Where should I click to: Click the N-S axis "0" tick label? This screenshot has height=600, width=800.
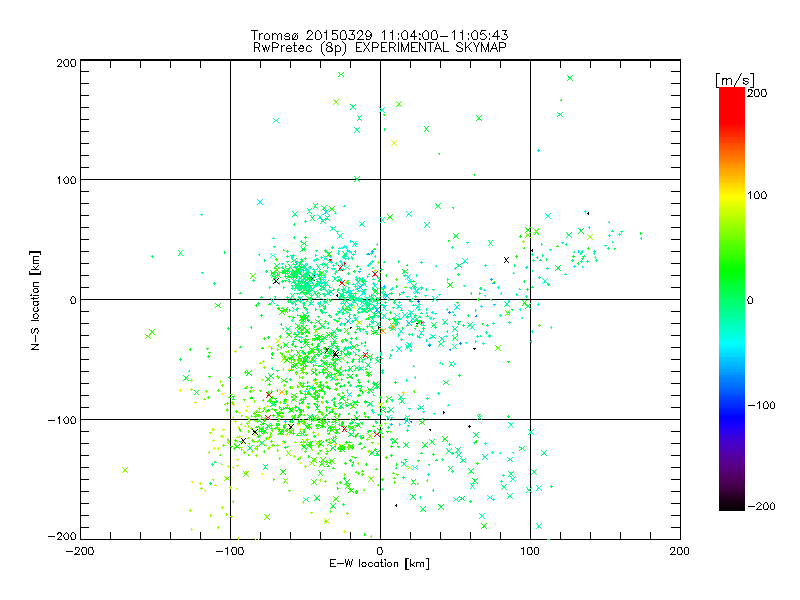pos(73,300)
